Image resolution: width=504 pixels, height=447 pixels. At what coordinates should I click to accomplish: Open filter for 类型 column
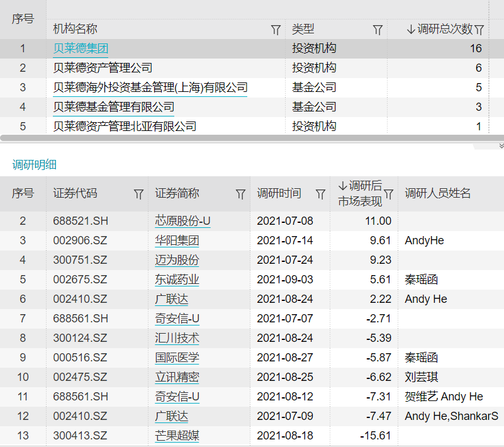tap(378, 30)
